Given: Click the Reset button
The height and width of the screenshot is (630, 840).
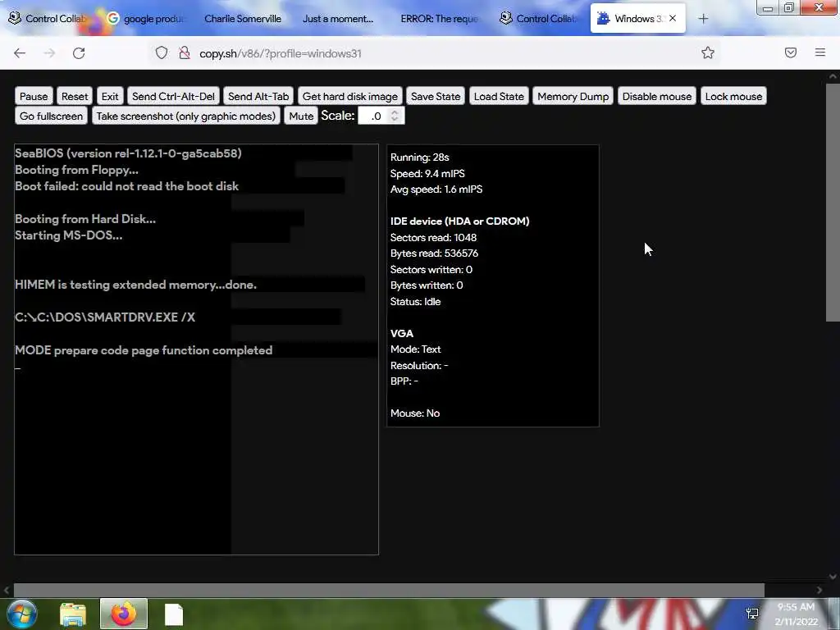Looking at the screenshot, I should point(75,97).
